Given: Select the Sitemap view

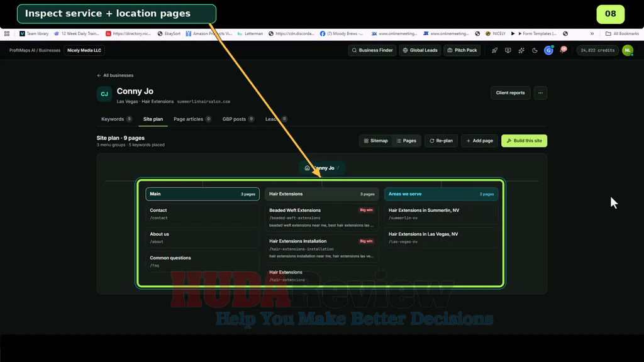Looking at the screenshot, I should point(376,141).
